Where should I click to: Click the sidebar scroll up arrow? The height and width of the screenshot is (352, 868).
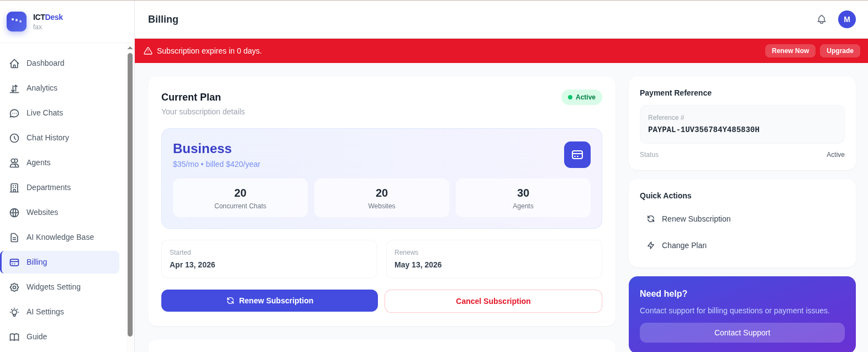pyautogui.click(x=130, y=48)
